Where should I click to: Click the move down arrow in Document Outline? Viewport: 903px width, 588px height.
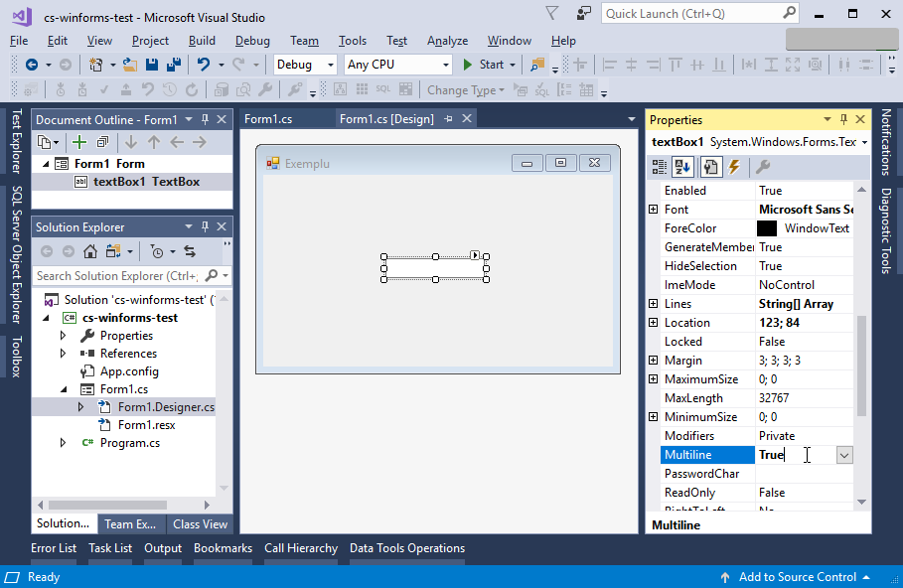click(x=131, y=142)
